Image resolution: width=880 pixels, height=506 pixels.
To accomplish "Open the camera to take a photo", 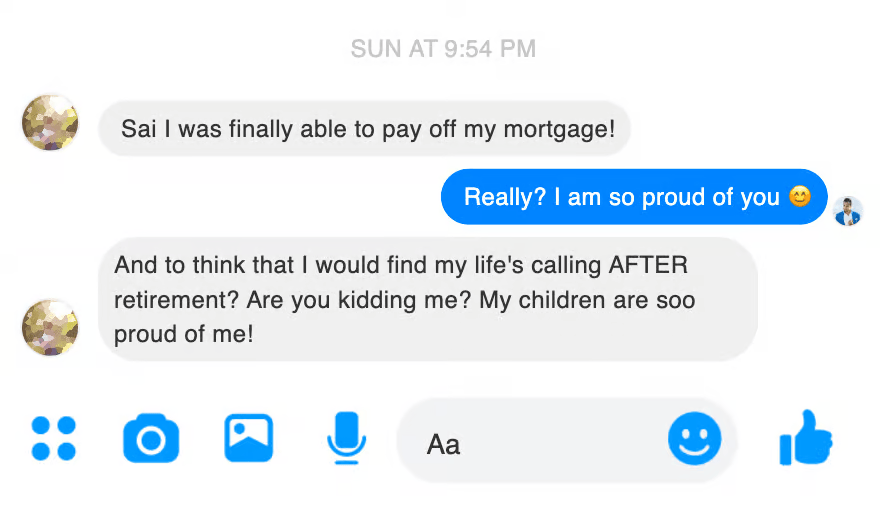I will pos(150,439).
